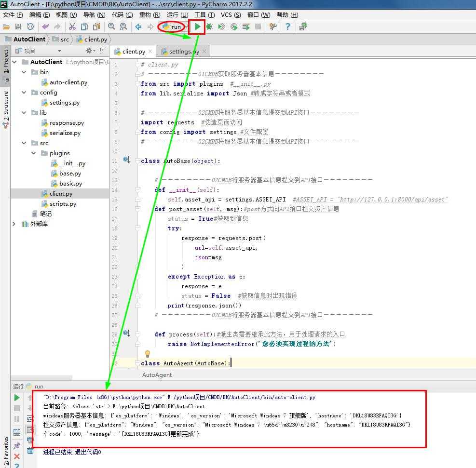The image size is (476, 468).
Task: Open the 编辑 (E) menu
Action: [x=40, y=15]
